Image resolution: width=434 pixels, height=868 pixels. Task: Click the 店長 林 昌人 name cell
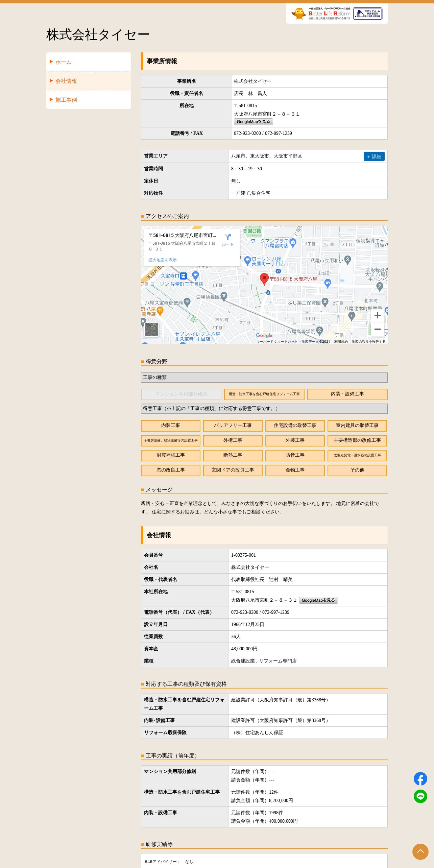(x=310, y=94)
